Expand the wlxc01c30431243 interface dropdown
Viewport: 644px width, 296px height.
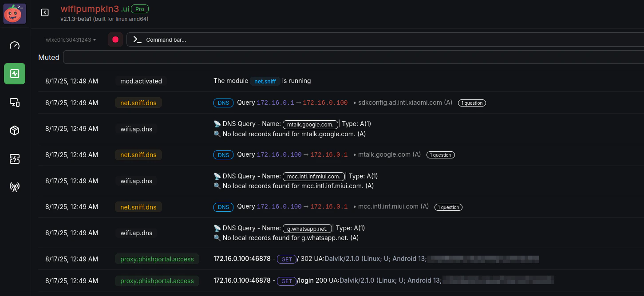pyautogui.click(x=71, y=39)
